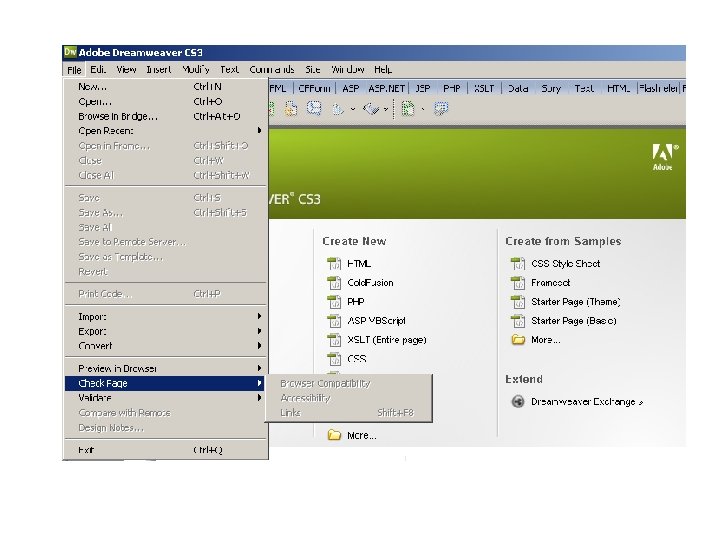
Task: Open the View menu
Action: click(126, 69)
